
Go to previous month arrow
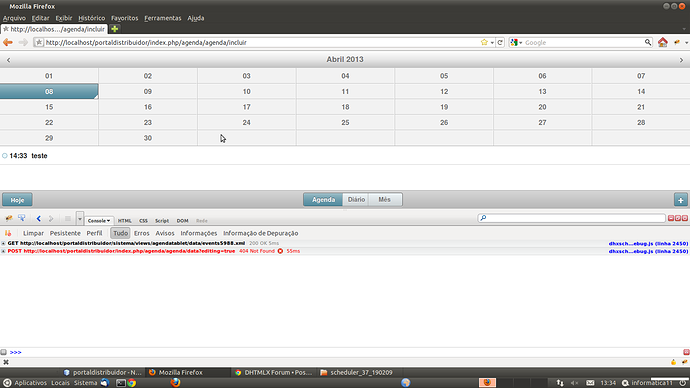(x=8, y=60)
